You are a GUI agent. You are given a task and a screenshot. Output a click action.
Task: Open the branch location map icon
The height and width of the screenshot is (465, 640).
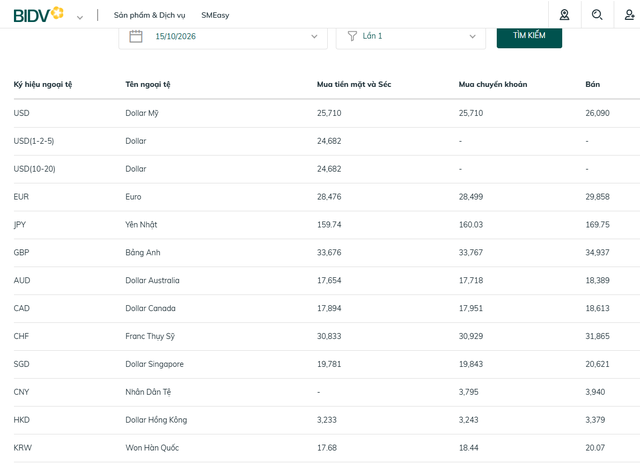pyautogui.click(x=564, y=15)
